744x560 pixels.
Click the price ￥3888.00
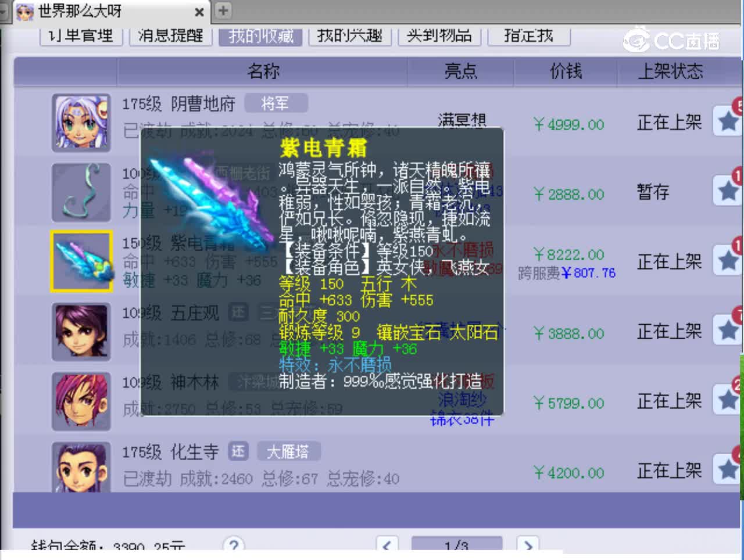[x=568, y=333]
